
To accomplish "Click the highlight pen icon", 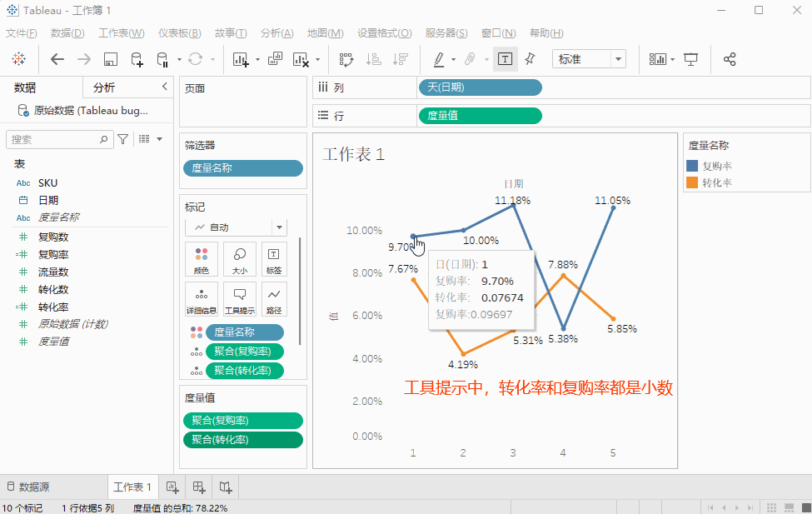I will pyautogui.click(x=439, y=59).
